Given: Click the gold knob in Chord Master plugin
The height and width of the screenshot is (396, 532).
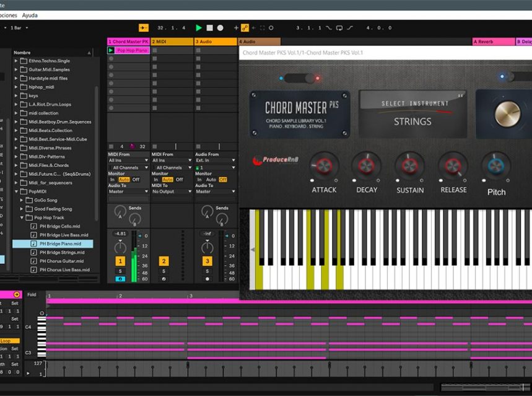Looking at the screenshot, I should (x=507, y=114).
